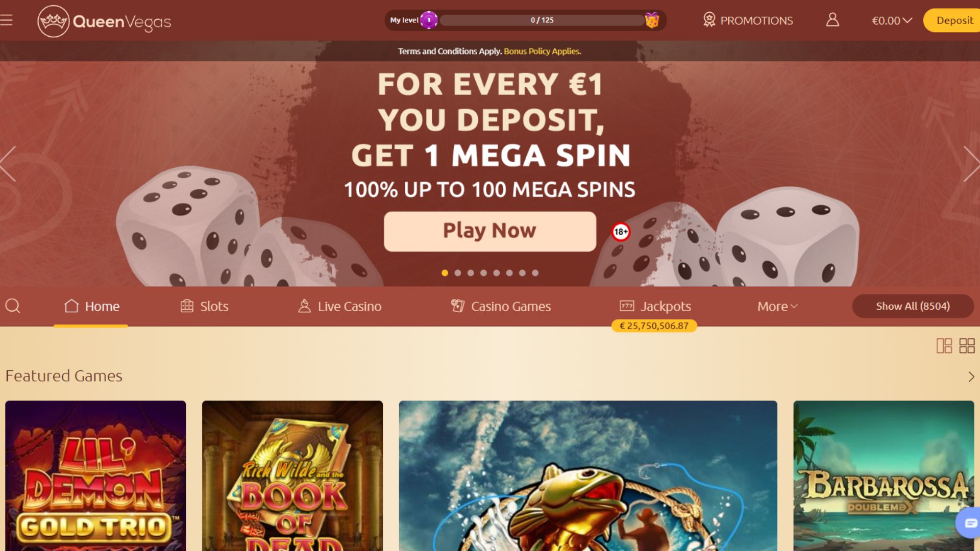Viewport: 980px width, 551px height.
Task: Click the level progress bar 0/125
Action: coord(542,20)
